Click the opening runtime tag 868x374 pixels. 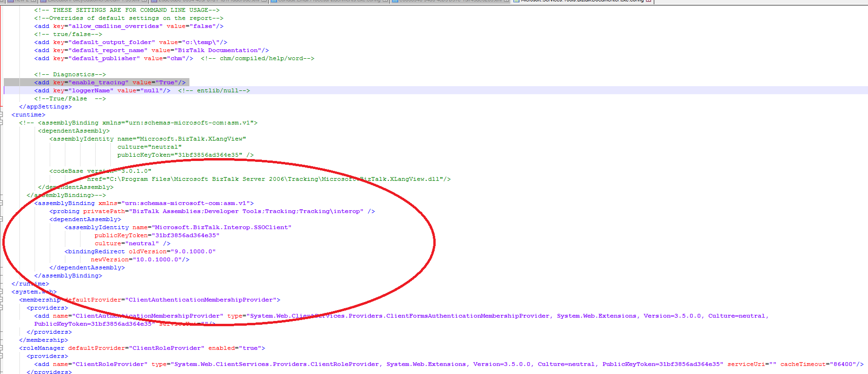click(x=28, y=115)
